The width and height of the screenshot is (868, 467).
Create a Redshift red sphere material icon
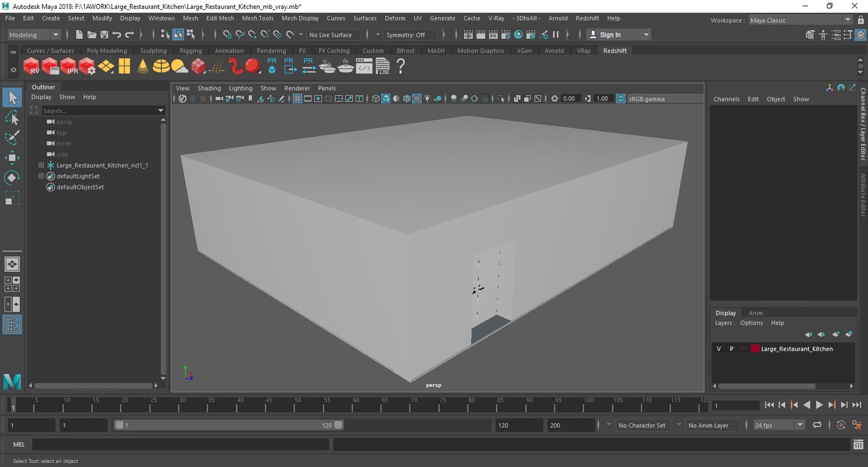[253, 67]
